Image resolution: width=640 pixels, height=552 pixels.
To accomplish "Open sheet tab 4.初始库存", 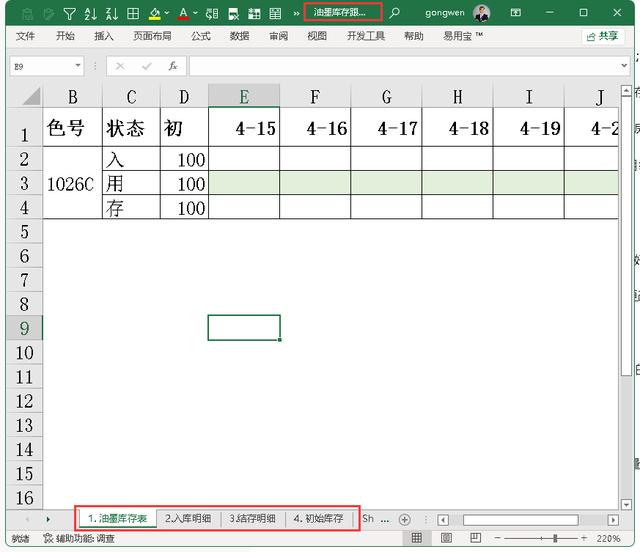I will tap(318, 519).
